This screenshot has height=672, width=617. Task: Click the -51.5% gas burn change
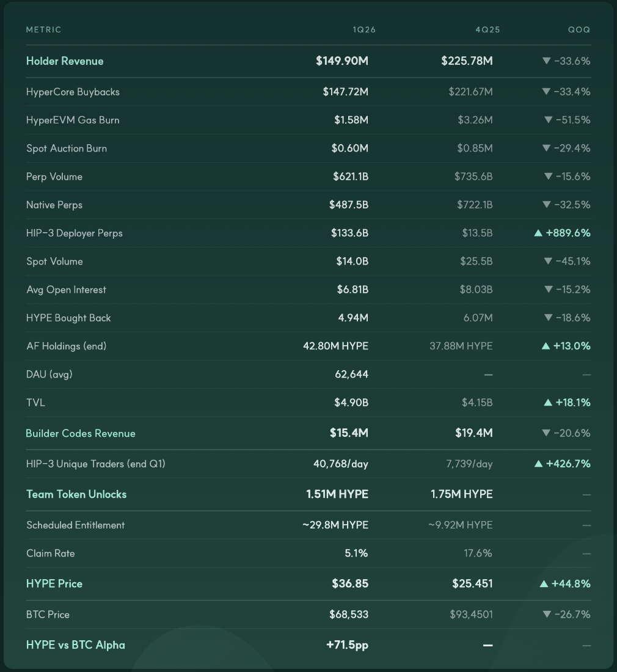tap(573, 120)
